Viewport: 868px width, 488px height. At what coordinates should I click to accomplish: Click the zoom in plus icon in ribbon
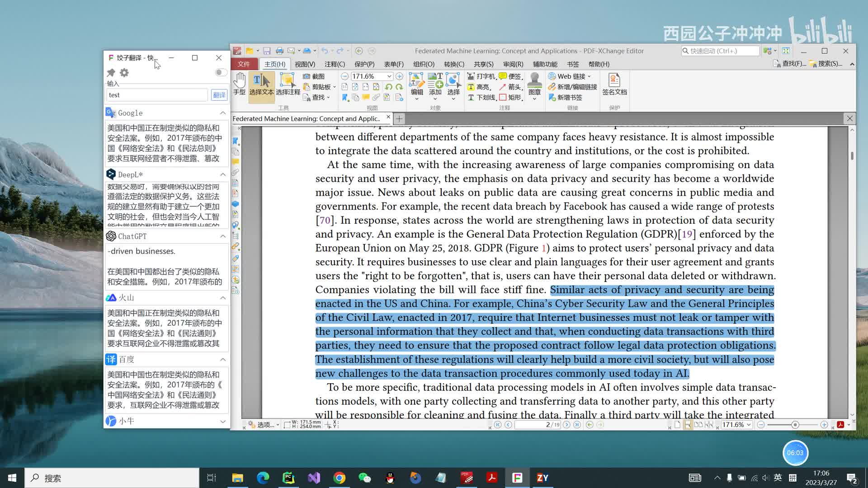(x=399, y=76)
